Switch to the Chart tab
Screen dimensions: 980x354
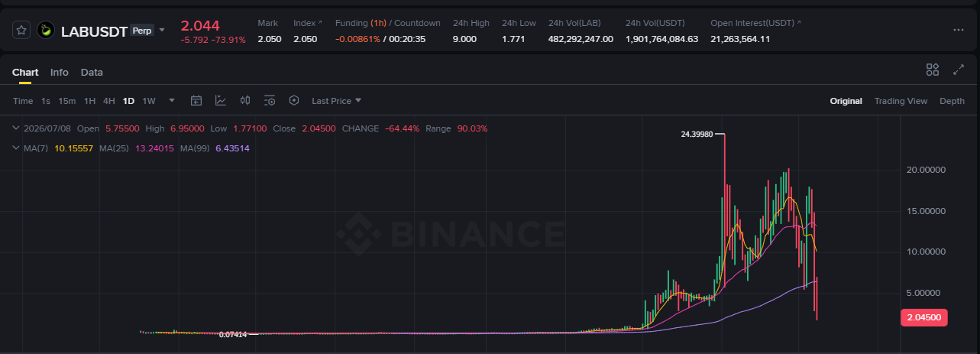[x=25, y=72]
